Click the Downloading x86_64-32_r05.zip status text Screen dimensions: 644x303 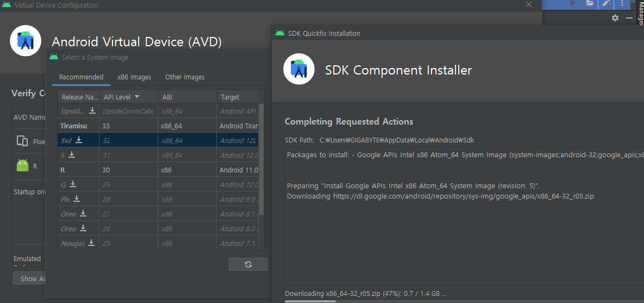point(366,294)
